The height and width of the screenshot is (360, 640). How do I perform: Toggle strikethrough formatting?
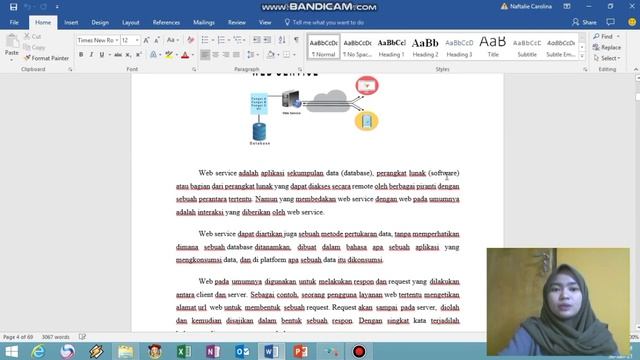click(118, 54)
